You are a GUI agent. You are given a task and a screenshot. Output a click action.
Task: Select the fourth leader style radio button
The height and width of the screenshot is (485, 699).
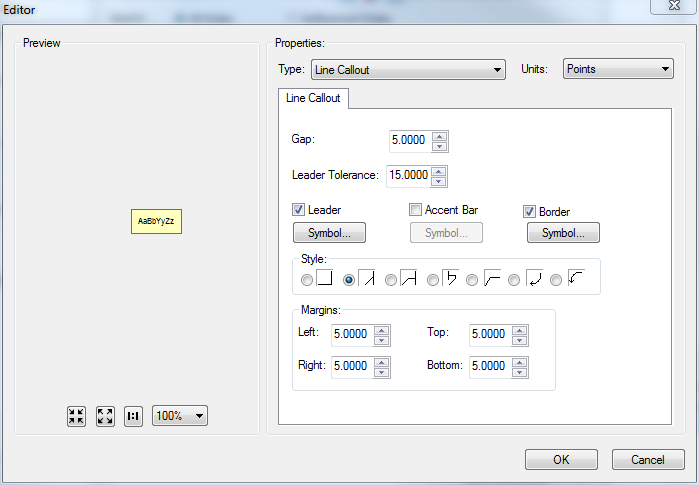pos(432,280)
